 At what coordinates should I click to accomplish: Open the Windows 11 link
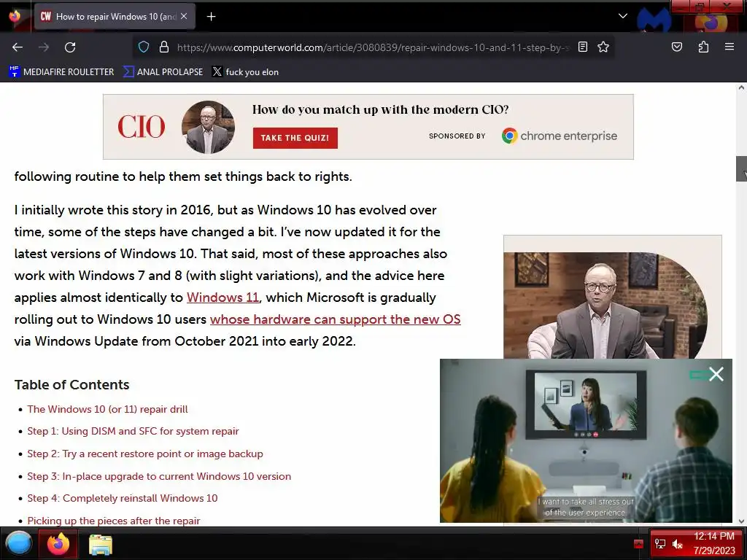click(x=222, y=297)
